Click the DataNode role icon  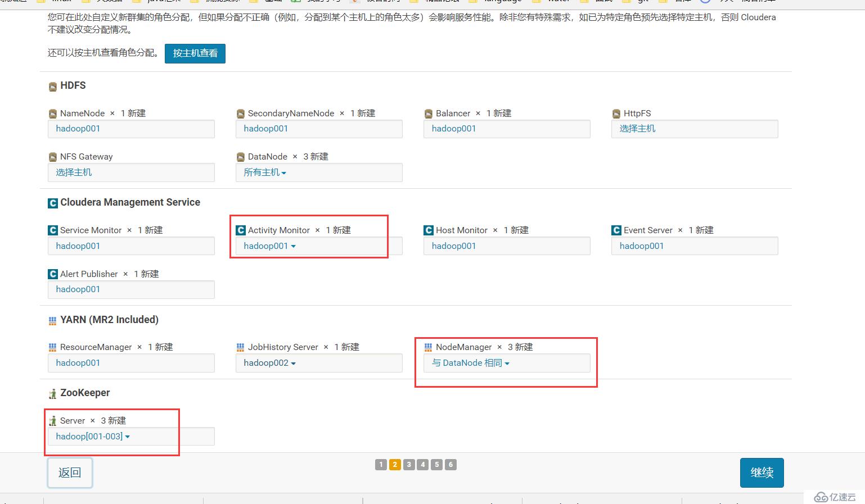point(241,157)
